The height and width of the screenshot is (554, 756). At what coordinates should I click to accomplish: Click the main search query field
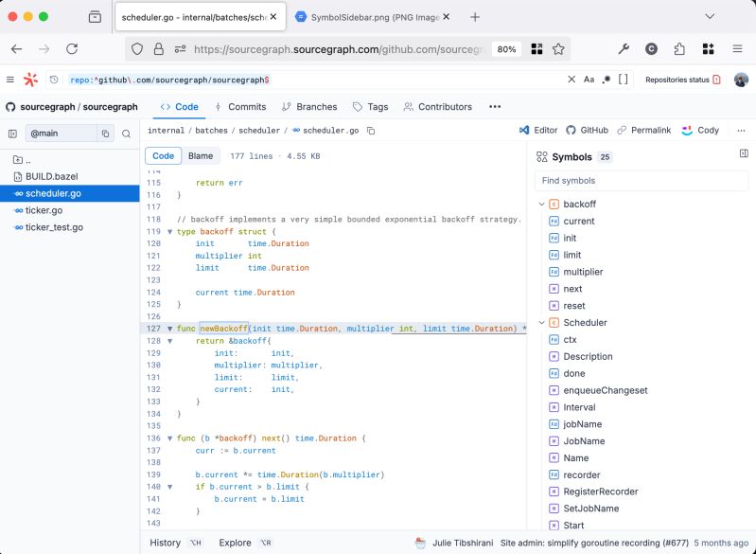click(x=316, y=80)
